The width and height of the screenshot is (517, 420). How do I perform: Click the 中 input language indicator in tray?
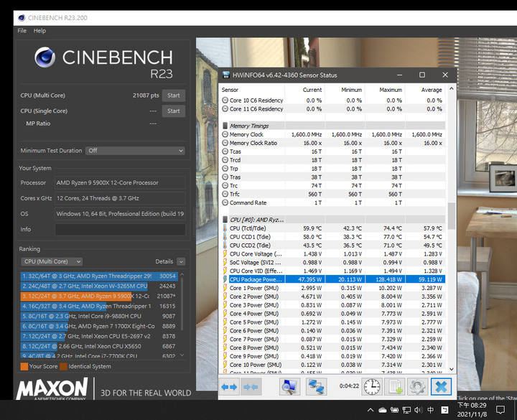point(431,410)
